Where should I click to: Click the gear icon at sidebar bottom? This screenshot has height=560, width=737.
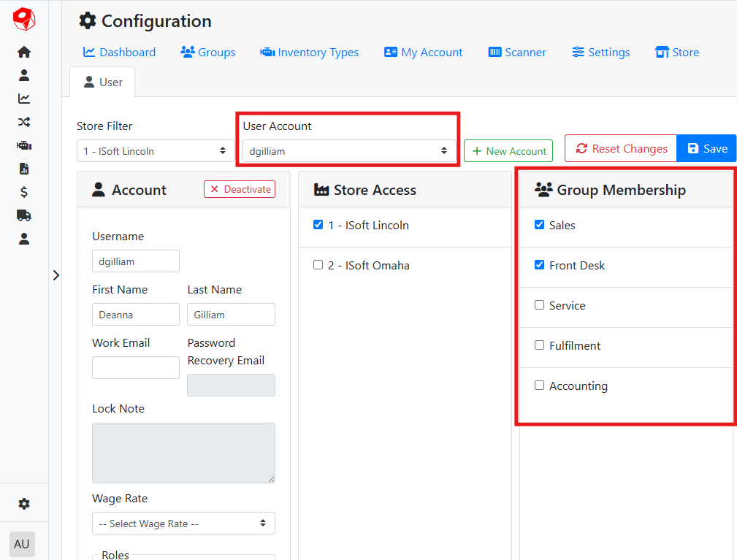click(24, 504)
